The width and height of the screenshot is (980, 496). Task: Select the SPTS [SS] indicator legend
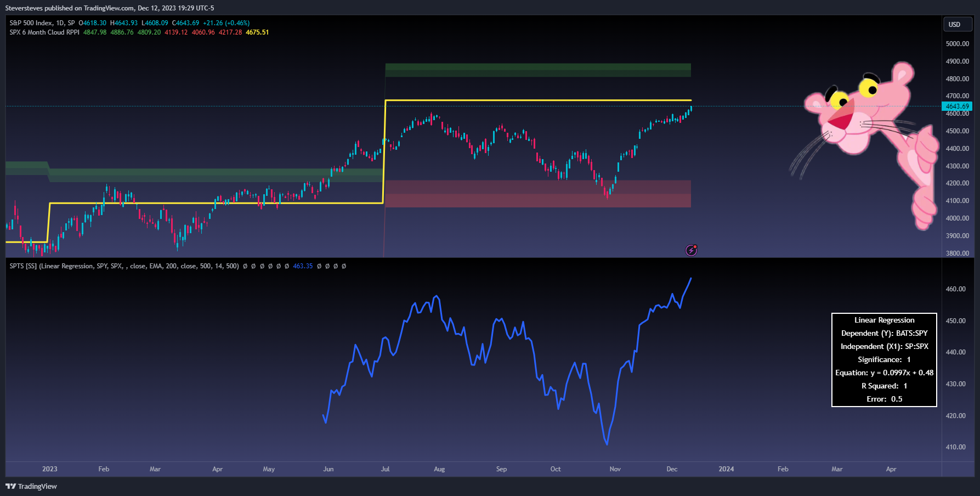pyautogui.click(x=124, y=266)
